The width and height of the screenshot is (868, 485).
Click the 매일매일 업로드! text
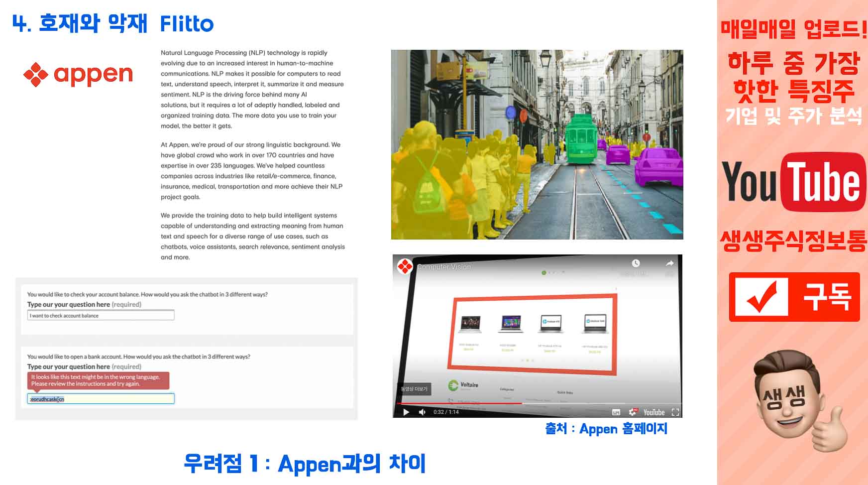pos(793,29)
